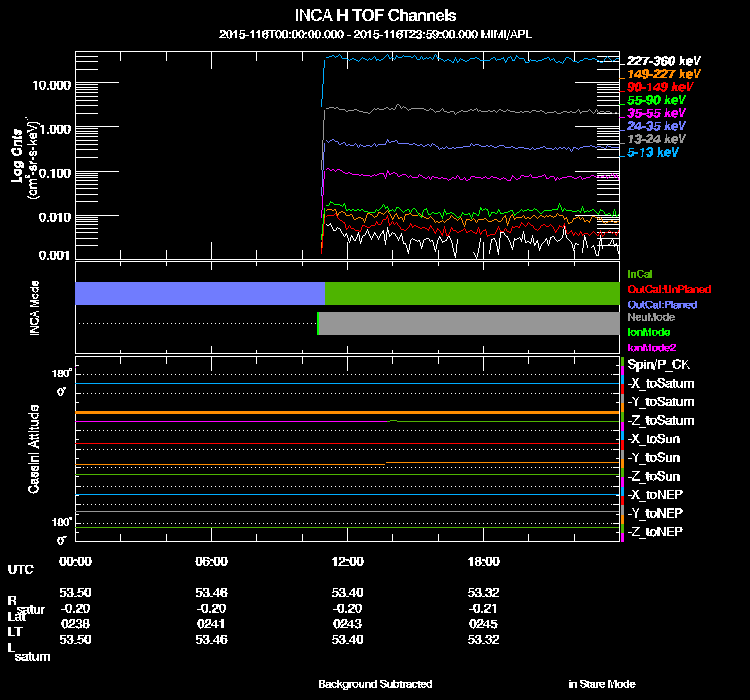Click the blue OutCal:Planed mode bar

click(200, 293)
